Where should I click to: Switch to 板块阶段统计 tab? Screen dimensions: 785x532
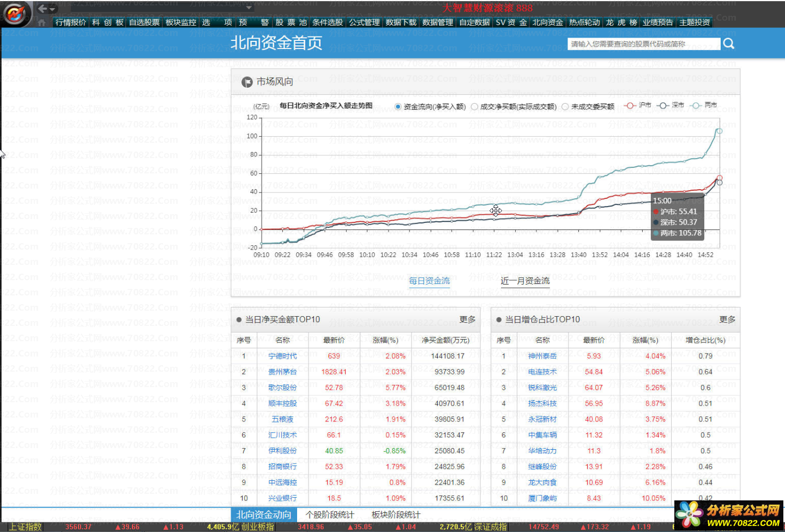[x=396, y=515]
